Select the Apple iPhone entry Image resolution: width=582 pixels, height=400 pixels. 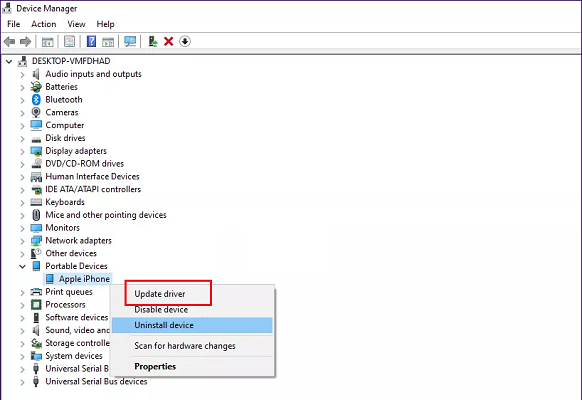point(84,279)
